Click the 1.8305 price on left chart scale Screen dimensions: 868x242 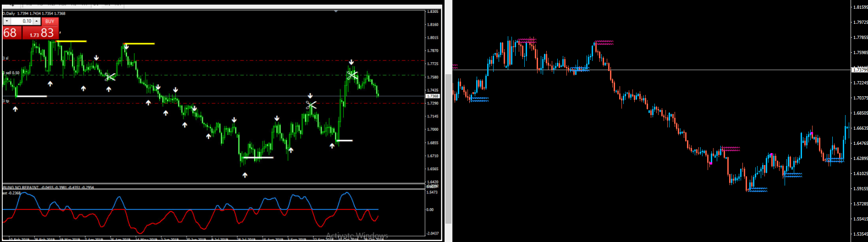pos(433,11)
